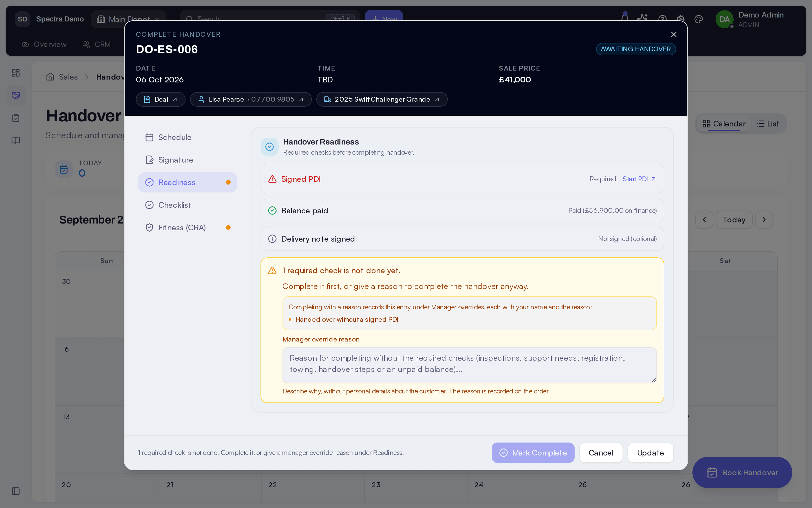Open the Checklist section

187,205
